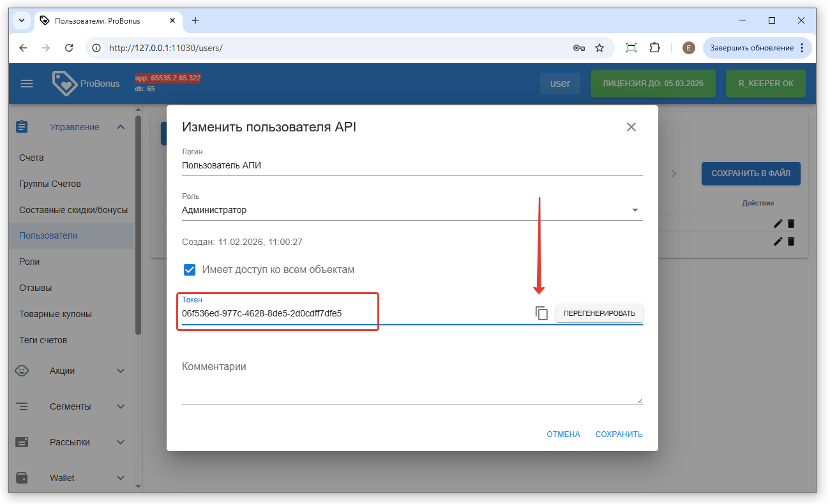
Task: Click Сохранить to save user
Action: pos(619,434)
